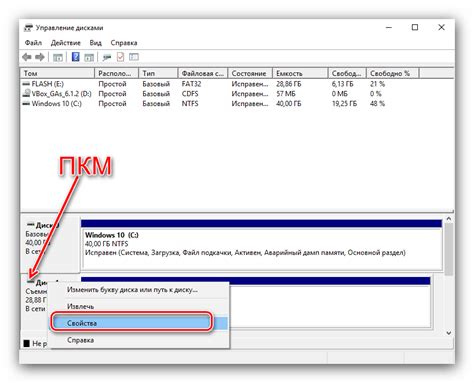Screen dimensions: 474x383
Task: Open the Файл menu
Action: point(33,43)
